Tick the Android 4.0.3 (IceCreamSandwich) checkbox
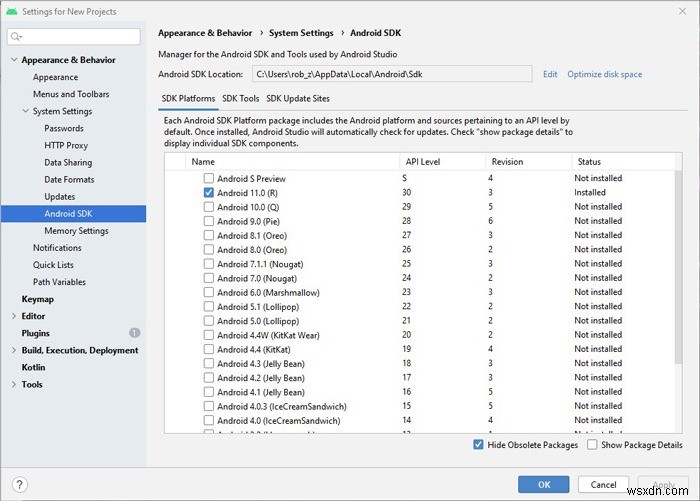This screenshot has height=501, width=700. click(208, 406)
